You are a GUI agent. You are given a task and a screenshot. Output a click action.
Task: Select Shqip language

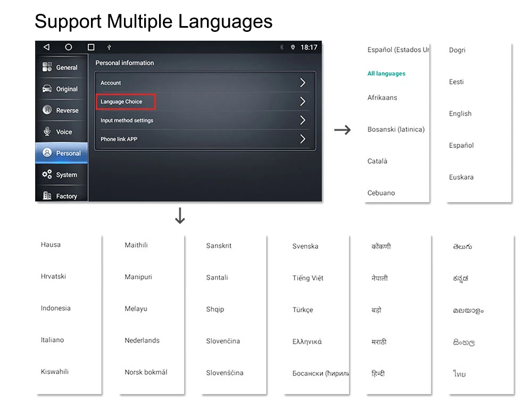215,310
